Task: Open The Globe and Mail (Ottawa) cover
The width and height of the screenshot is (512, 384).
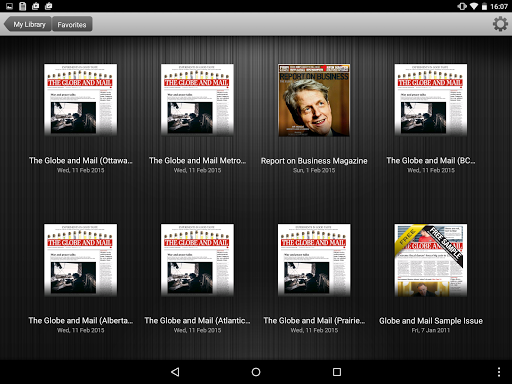Action: pyautogui.click(x=80, y=100)
